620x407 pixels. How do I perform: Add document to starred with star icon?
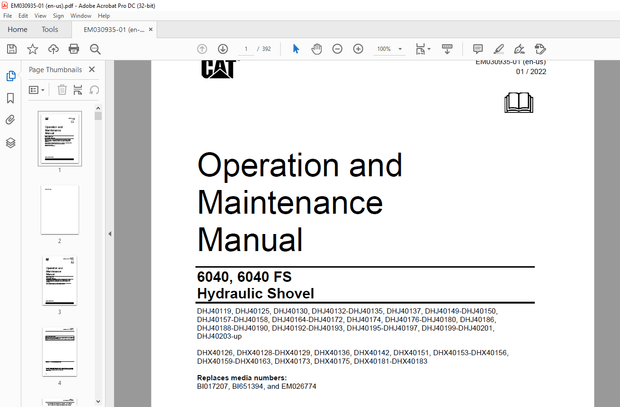(x=32, y=49)
